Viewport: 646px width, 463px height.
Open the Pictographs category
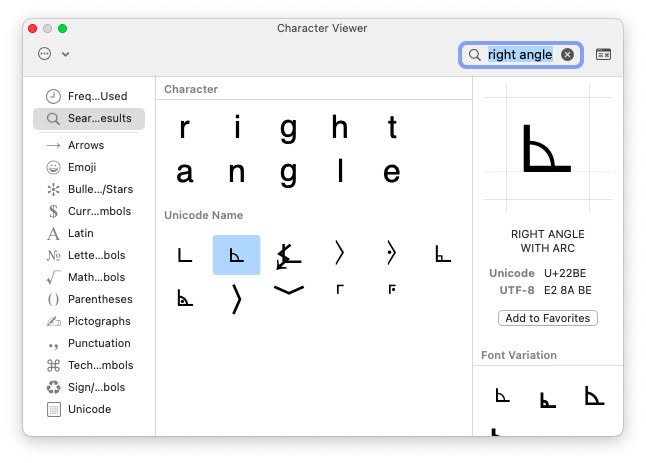pyautogui.click(x=89, y=321)
